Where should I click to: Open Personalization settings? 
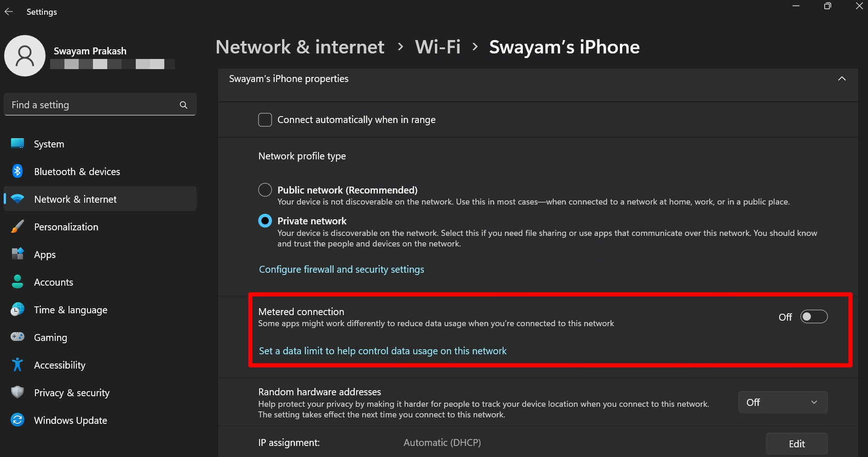(66, 227)
